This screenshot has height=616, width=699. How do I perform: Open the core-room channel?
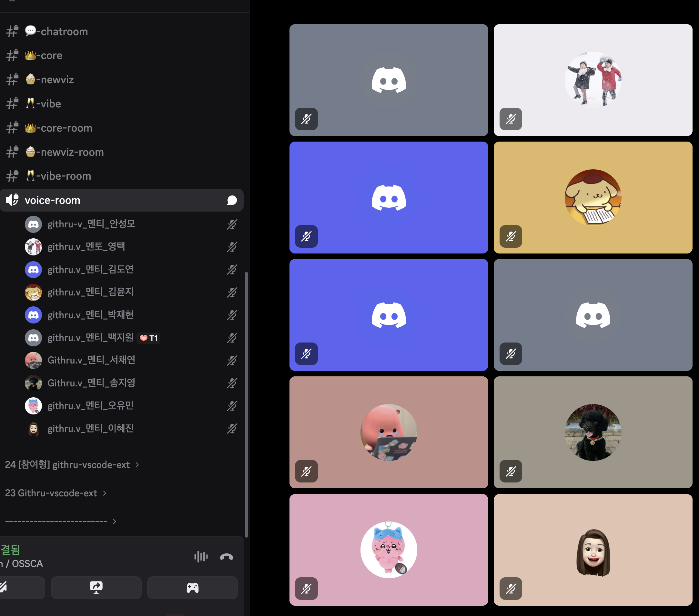point(122,128)
